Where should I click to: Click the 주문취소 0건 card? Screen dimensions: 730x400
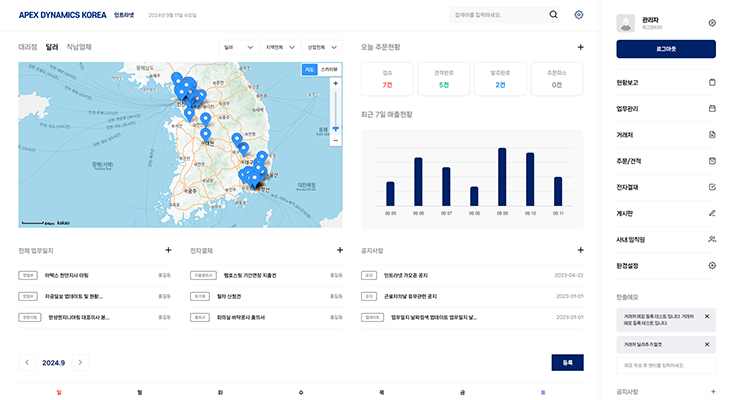click(557, 79)
